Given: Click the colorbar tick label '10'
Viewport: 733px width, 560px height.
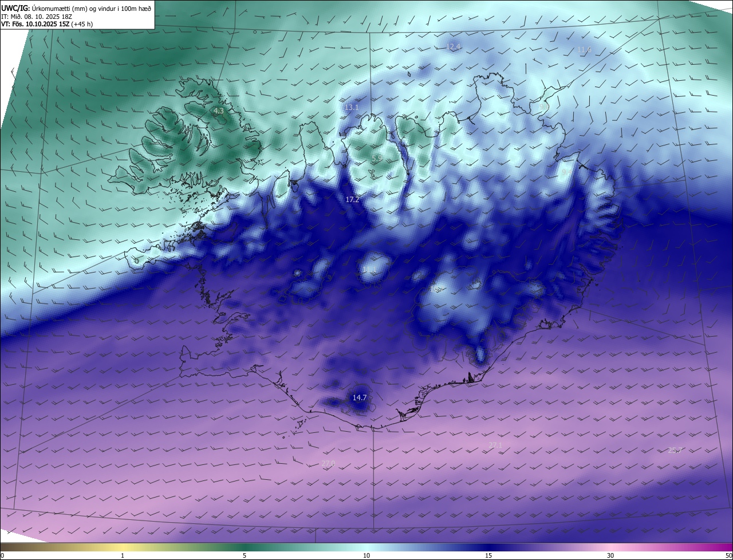Looking at the screenshot, I should coord(366,555).
